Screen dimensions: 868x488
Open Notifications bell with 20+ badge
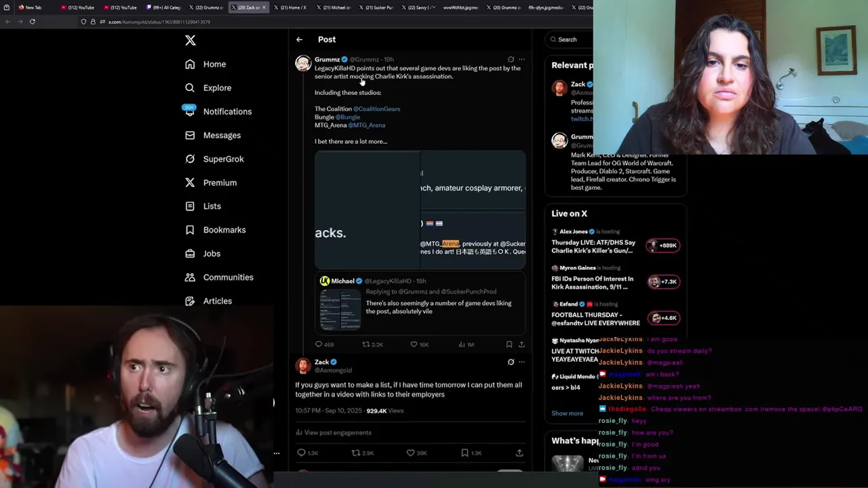[x=189, y=110]
